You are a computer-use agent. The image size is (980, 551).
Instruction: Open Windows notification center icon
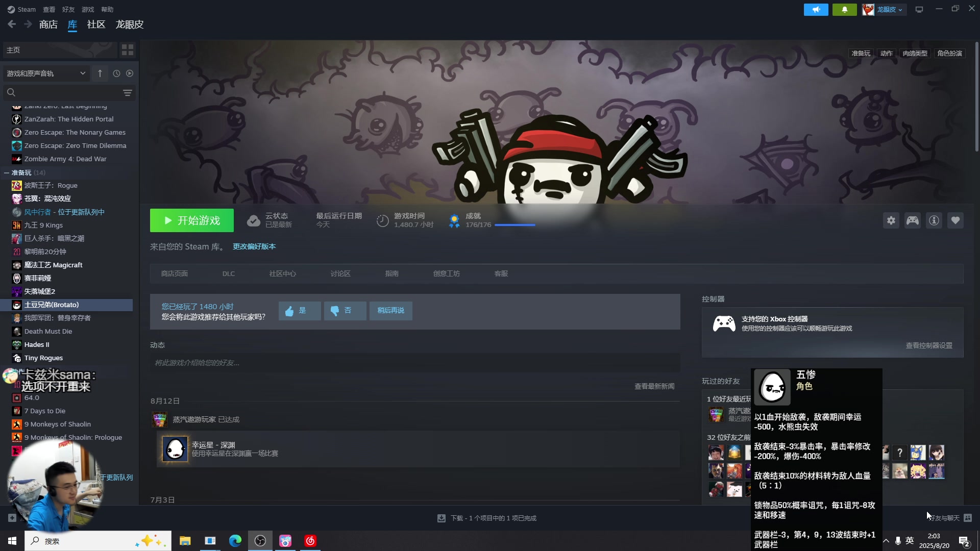964,541
